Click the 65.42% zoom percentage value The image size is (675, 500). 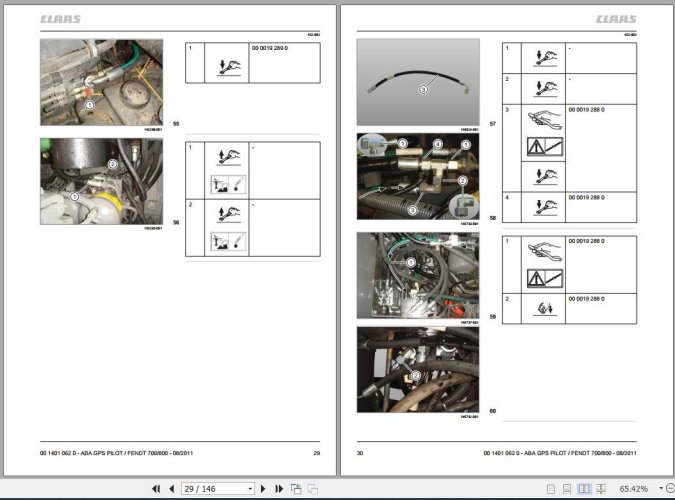[633, 489]
